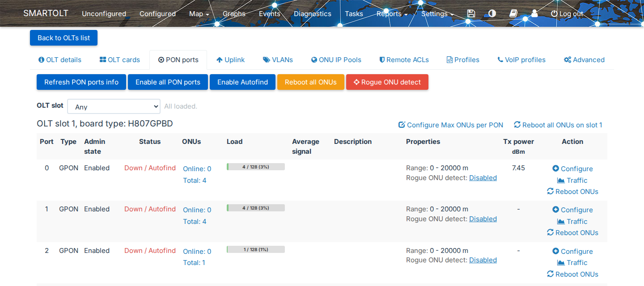Toggle the dark mode contrast icon

(x=492, y=13)
